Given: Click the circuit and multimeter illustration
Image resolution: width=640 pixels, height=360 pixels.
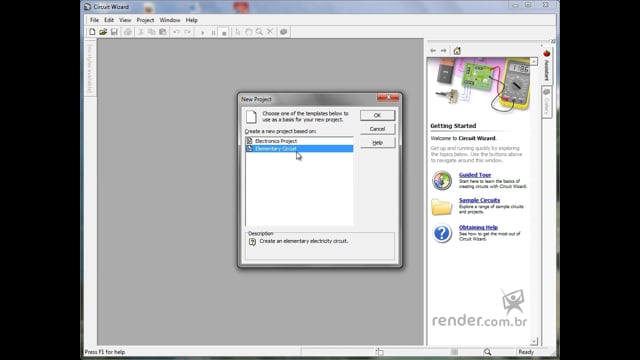Looking at the screenshot, I should point(480,86).
